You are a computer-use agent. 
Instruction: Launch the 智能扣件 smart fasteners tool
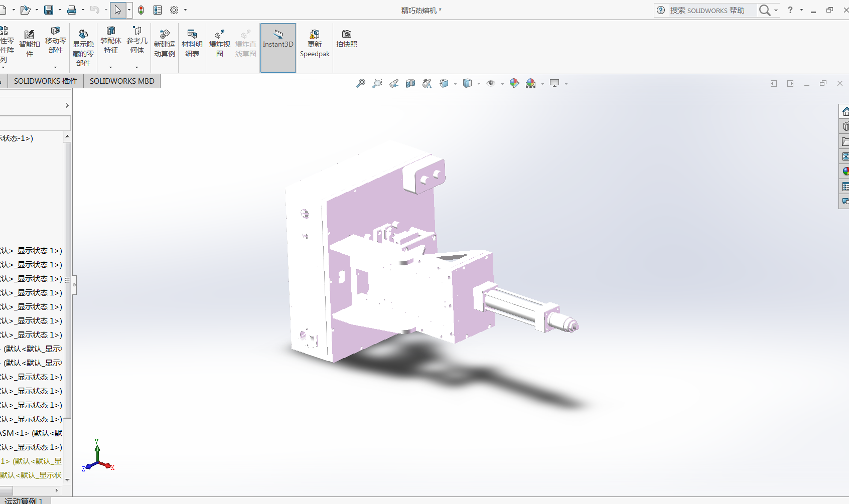[30, 43]
